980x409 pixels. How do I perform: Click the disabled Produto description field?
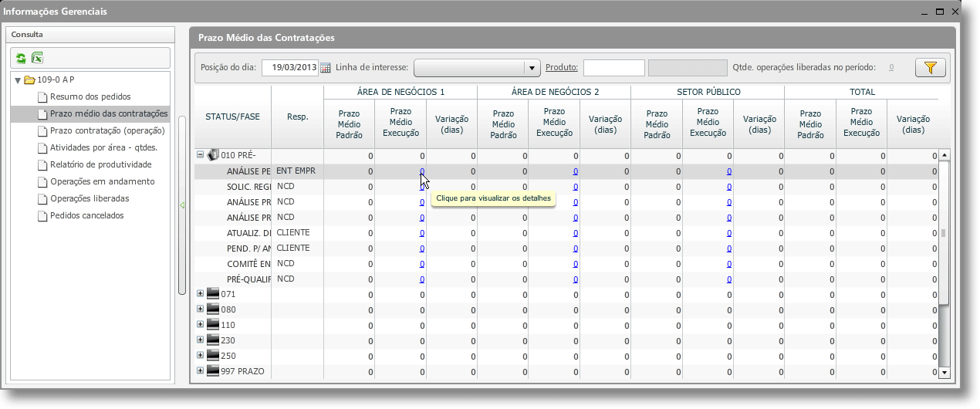(688, 68)
